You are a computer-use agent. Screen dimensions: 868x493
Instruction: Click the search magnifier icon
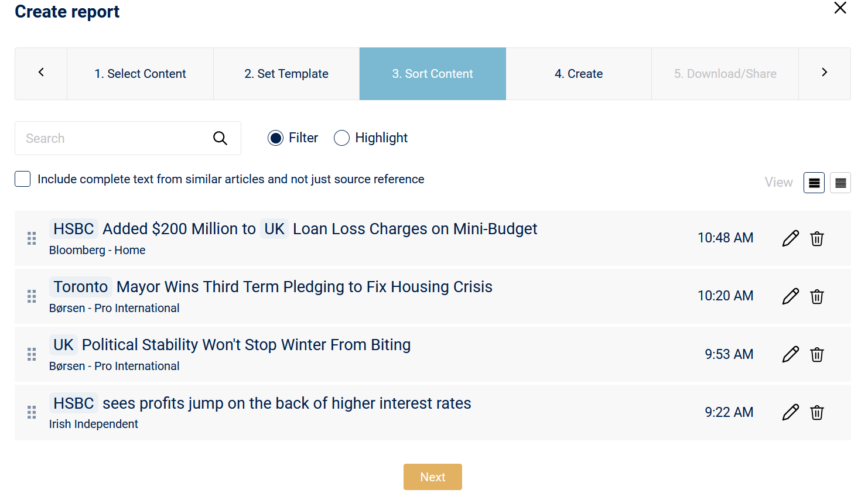220,138
